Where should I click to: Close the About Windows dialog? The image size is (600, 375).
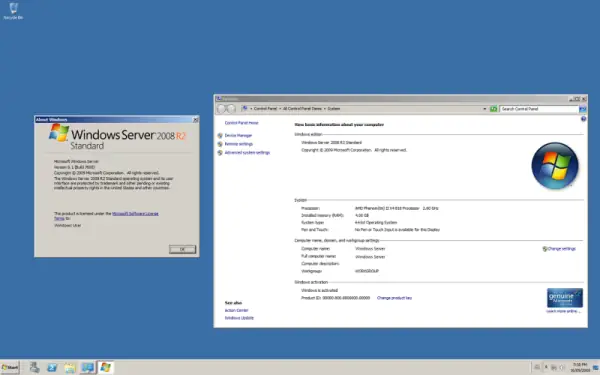coord(196,120)
